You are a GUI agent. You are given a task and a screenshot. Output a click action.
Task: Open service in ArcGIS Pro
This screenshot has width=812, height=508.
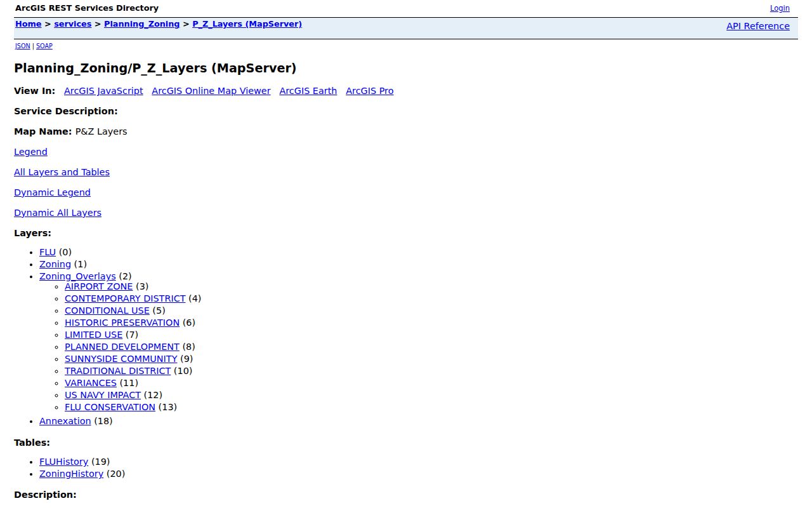tap(370, 91)
